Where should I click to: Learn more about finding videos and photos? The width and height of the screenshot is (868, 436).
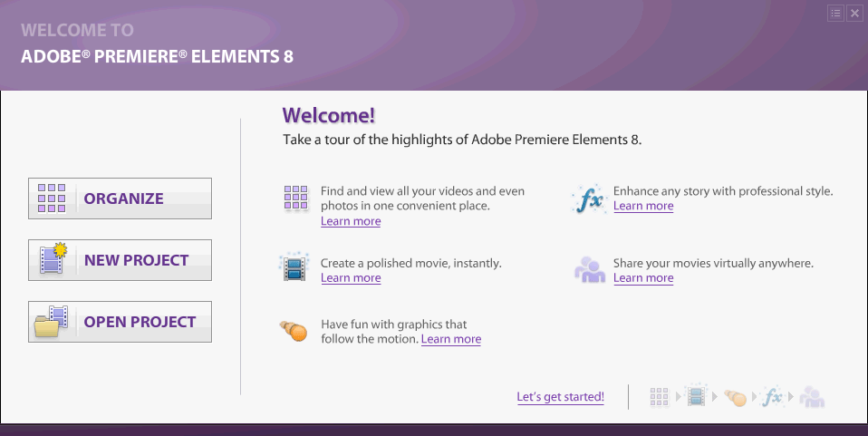351,222
